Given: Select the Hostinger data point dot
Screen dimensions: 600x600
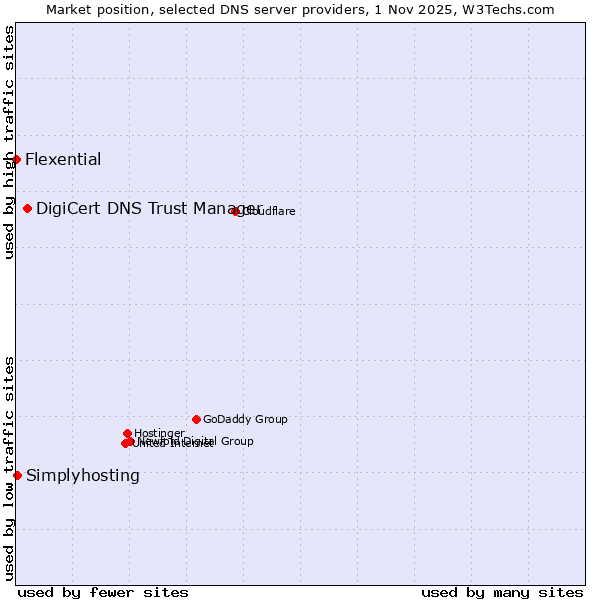Looking at the screenshot, I should (x=127, y=433).
